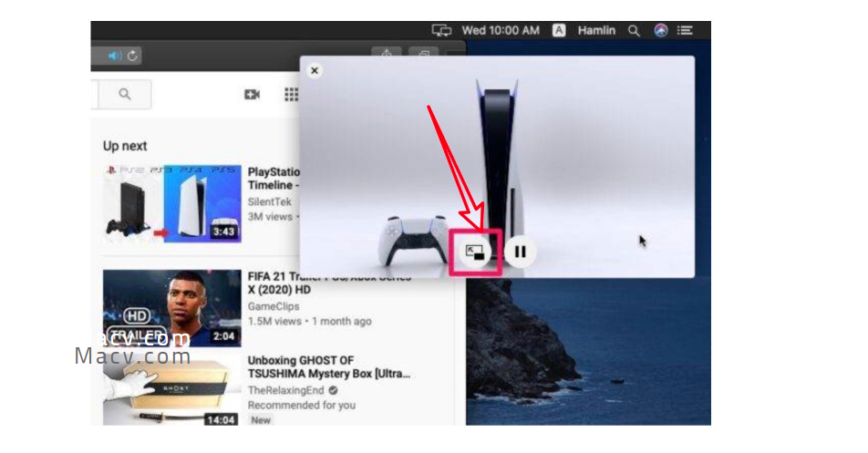Click the 3M views text under SilentTek

[270, 217]
